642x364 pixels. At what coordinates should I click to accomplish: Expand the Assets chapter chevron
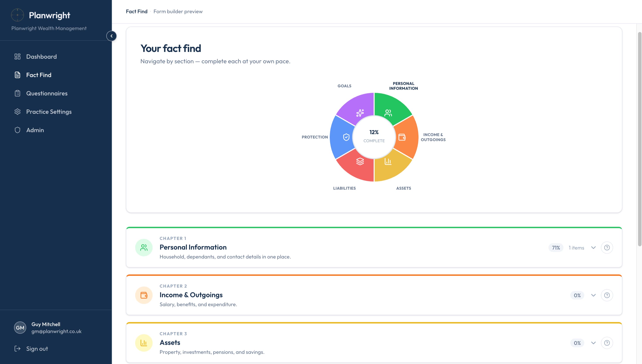(x=593, y=343)
